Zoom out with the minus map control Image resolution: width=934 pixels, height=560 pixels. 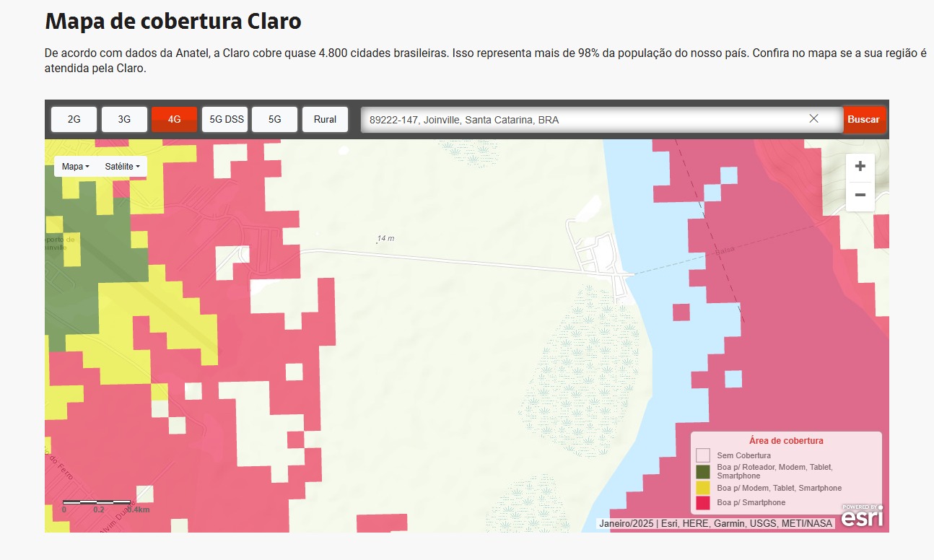tap(860, 196)
